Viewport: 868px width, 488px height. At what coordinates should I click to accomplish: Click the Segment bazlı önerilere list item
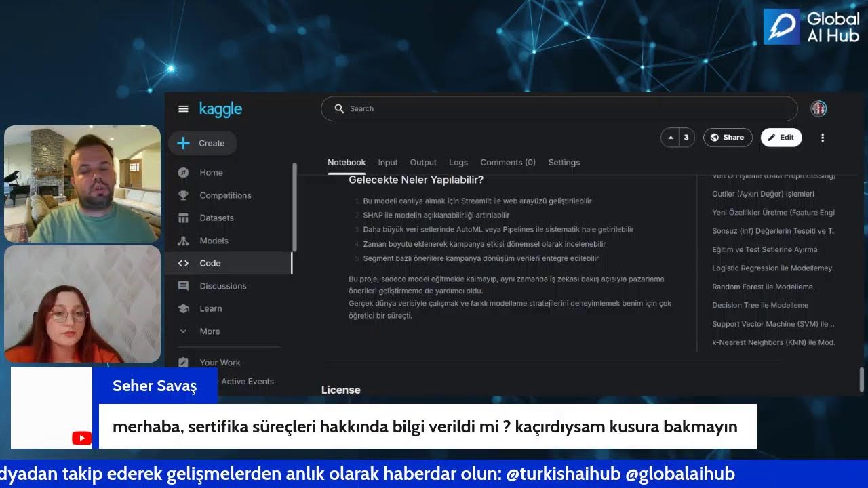(481, 258)
